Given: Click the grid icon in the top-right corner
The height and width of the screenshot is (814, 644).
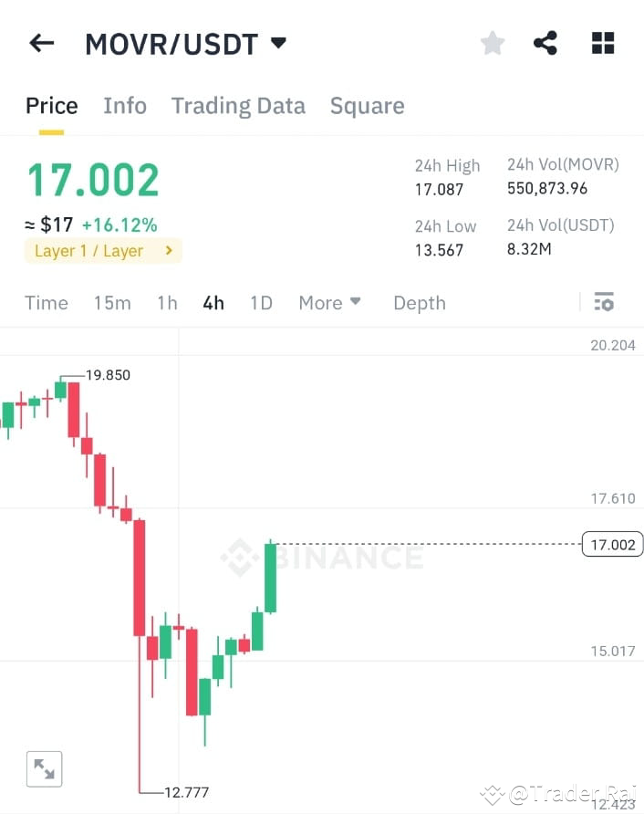Looking at the screenshot, I should pyautogui.click(x=602, y=42).
